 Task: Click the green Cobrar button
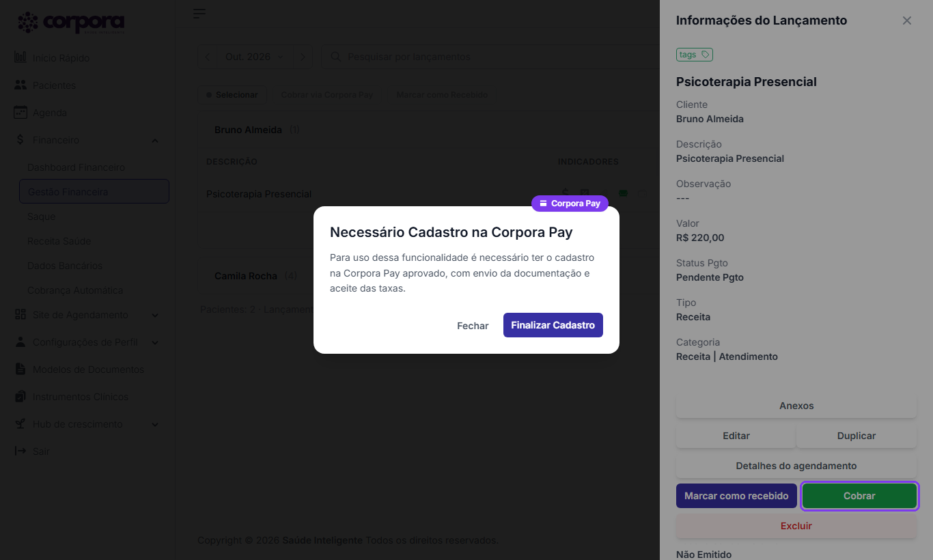[x=859, y=496]
